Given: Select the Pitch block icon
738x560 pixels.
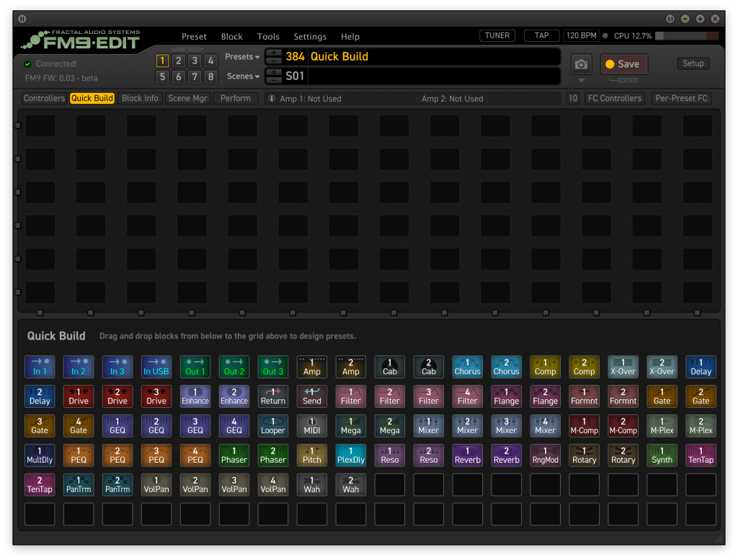Looking at the screenshot, I should pos(312,455).
